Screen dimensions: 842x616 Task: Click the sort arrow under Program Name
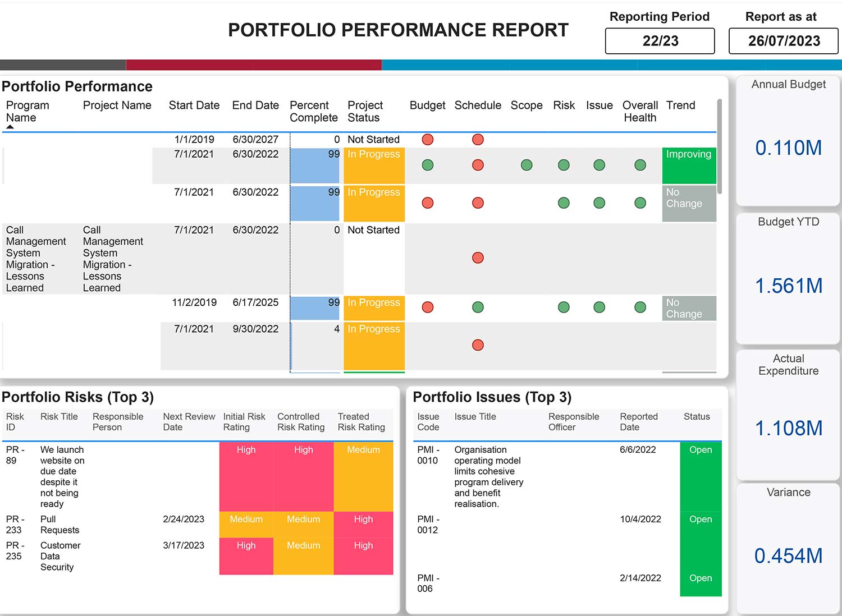(x=10, y=127)
